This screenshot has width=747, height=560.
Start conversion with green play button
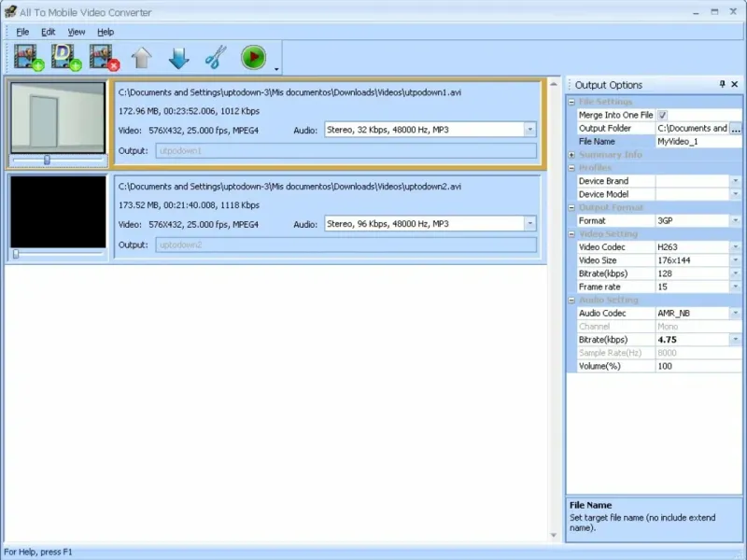(x=253, y=58)
